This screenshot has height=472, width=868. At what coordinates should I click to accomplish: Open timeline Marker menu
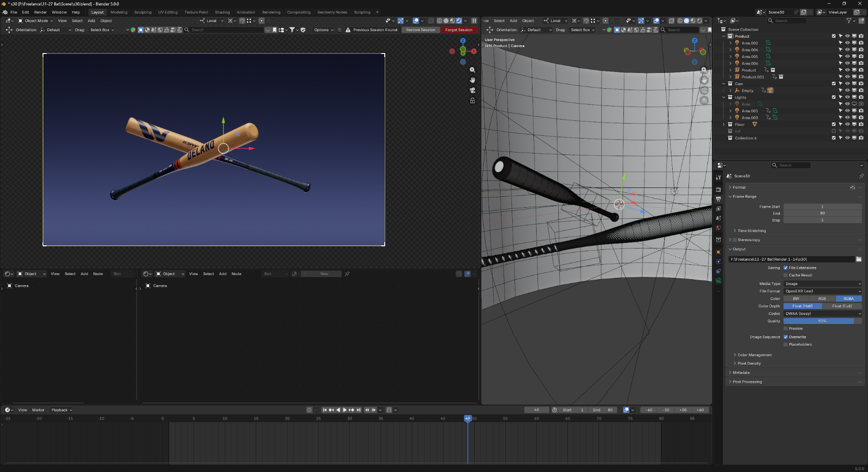coord(38,410)
